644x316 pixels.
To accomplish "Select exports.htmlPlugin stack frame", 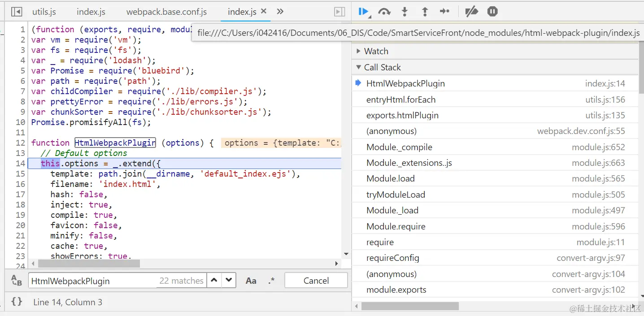I will tap(495, 115).
